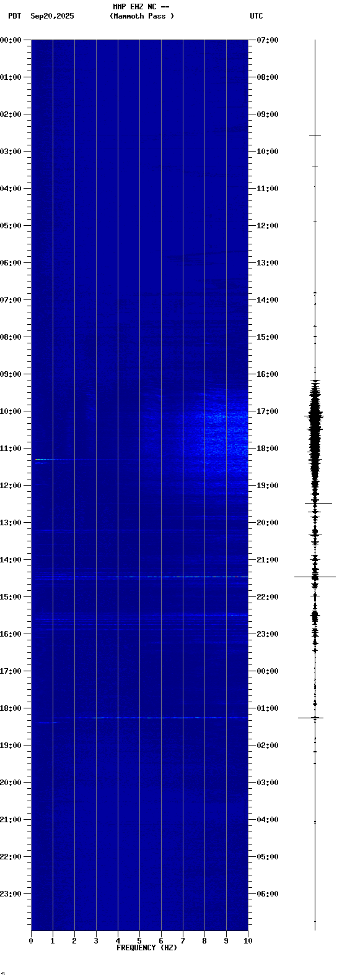
Task: Click PDT time label 23:00
Action: pos(11,894)
